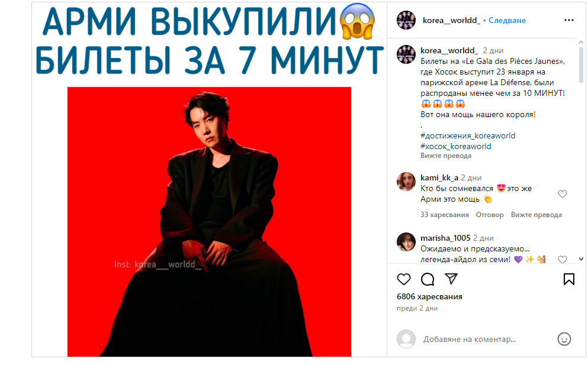Click korea__worldd_ profile avatar in the header
Viewport: 588px width, 365px height.
click(406, 20)
